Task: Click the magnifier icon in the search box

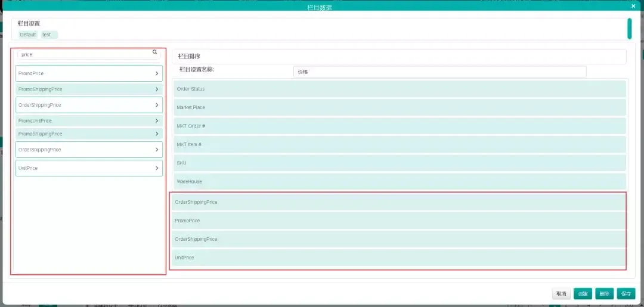Action: (155, 52)
